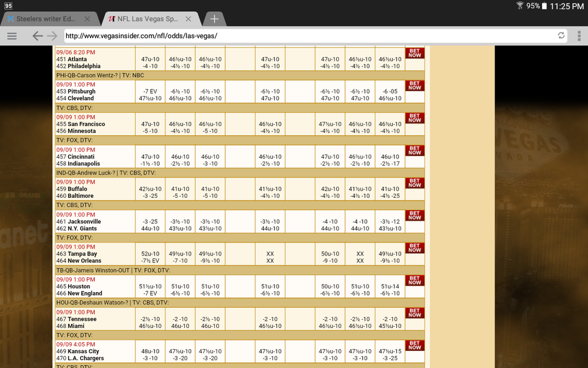This screenshot has width=588, height=368.
Task: Select the TB-QB-Jameis Winston-OUT note
Action: pos(93,270)
